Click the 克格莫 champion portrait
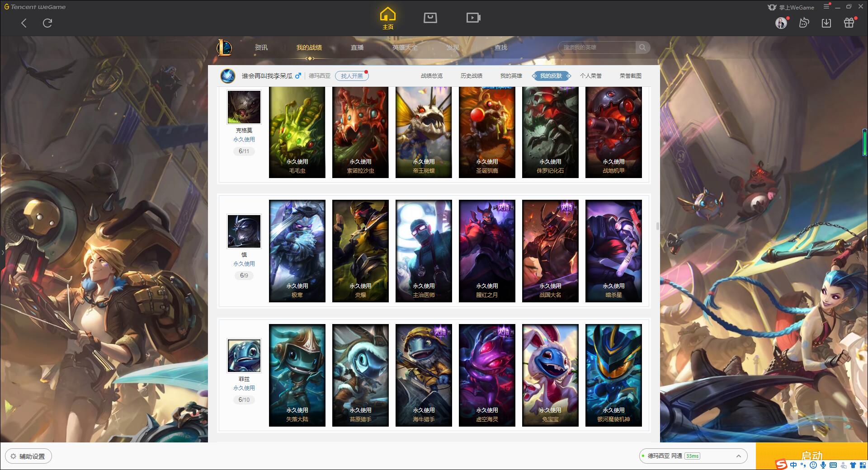 [x=244, y=107]
